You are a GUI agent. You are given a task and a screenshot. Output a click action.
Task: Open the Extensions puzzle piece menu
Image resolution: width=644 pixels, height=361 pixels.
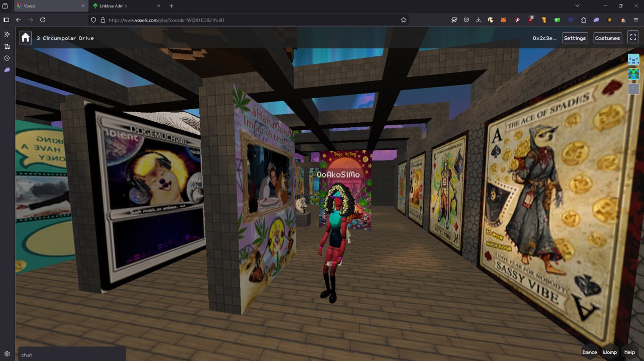pyautogui.click(x=584, y=20)
